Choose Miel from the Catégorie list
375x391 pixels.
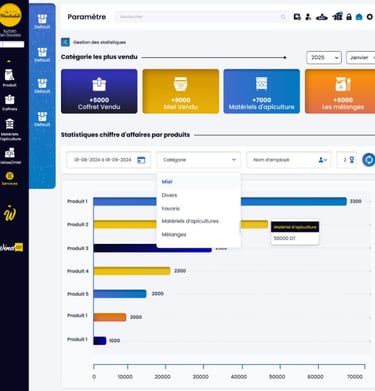[x=167, y=182]
